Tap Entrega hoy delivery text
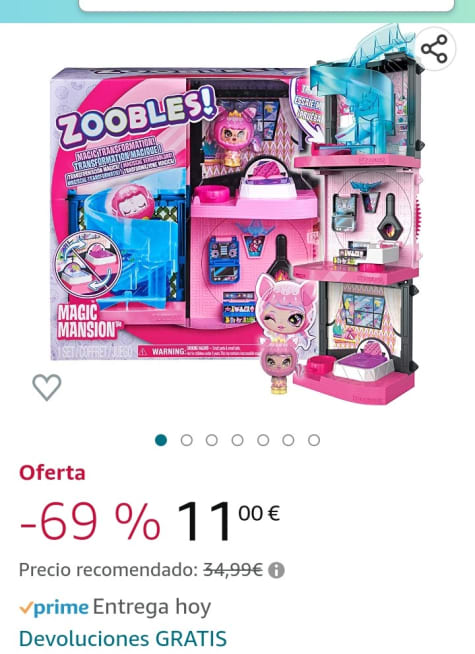475x654 pixels. point(152,607)
